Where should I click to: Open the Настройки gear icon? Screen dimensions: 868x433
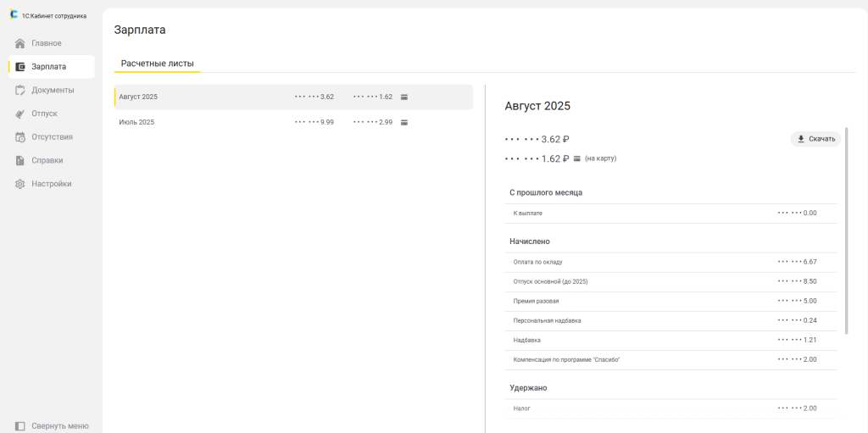(20, 184)
